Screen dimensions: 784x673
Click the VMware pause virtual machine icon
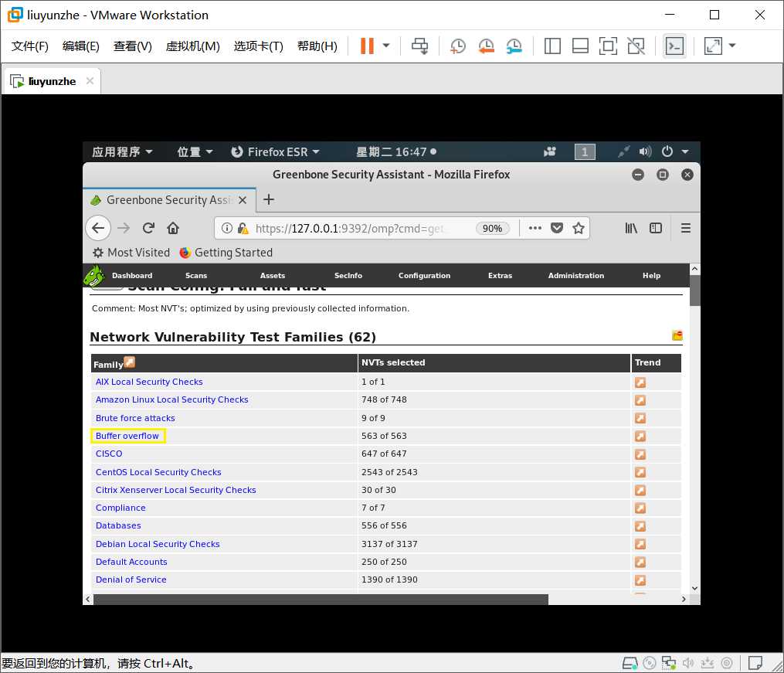(367, 46)
